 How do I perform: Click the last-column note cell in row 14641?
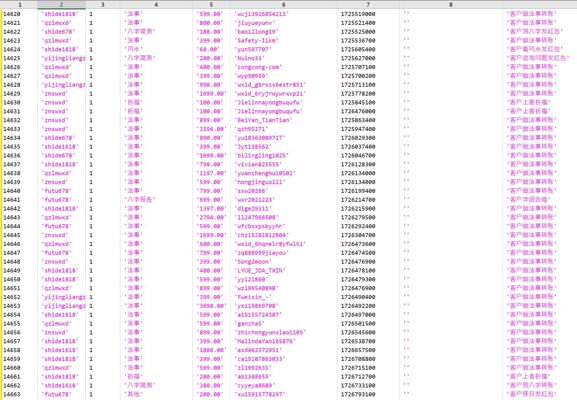528,200
